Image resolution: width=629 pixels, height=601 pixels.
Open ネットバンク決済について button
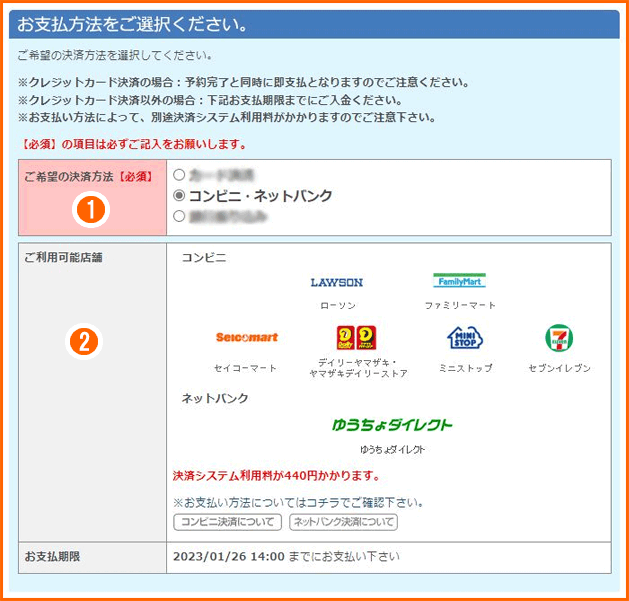pyautogui.click(x=343, y=522)
